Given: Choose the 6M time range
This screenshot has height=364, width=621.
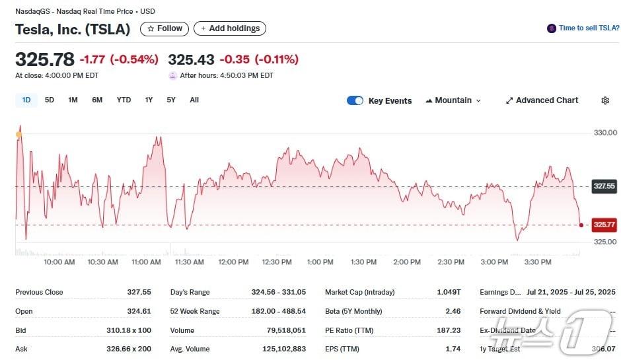Looking at the screenshot, I should [x=97, y=100].
